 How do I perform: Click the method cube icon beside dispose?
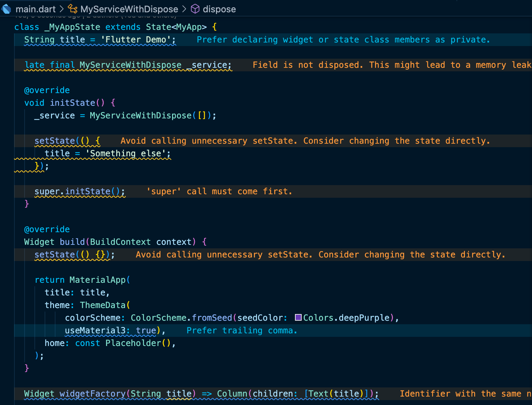tap(195, 9)
